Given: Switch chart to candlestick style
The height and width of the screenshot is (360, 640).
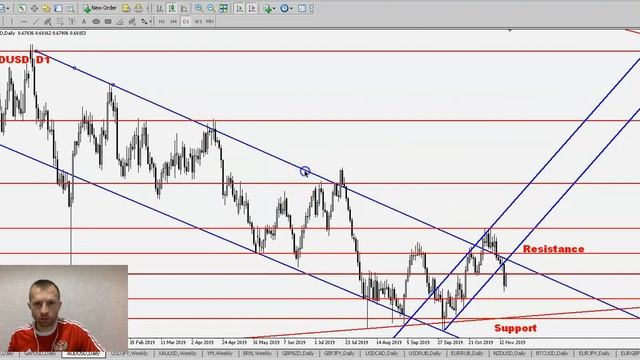Looking at the screenshot, I should [x=172, y=8].
